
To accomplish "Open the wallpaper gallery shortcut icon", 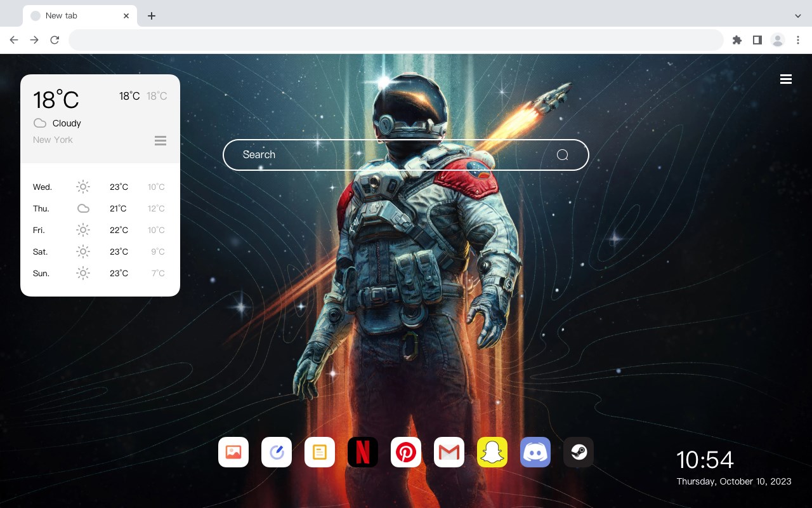I will (x=233, y=452).
